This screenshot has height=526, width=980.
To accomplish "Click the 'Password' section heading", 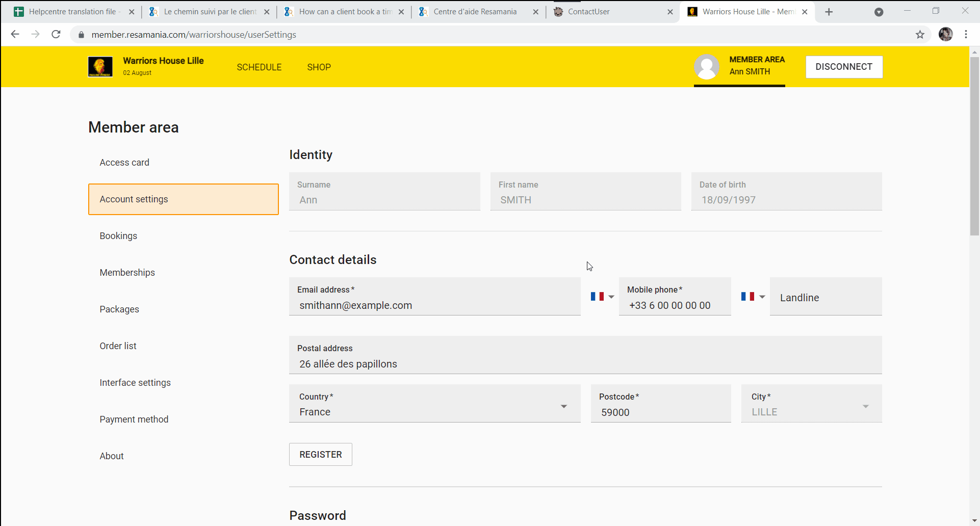I will 318,515.
